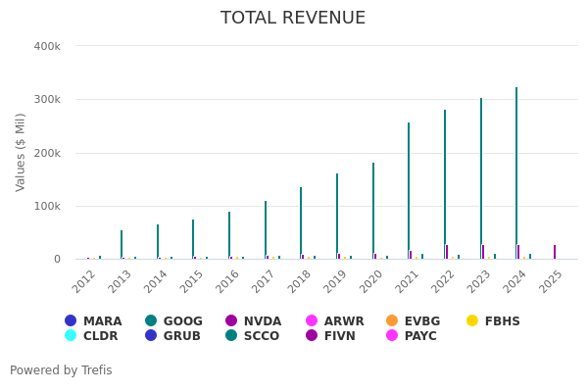Click the orange EVBG legend dot

[x=392, y=320]
